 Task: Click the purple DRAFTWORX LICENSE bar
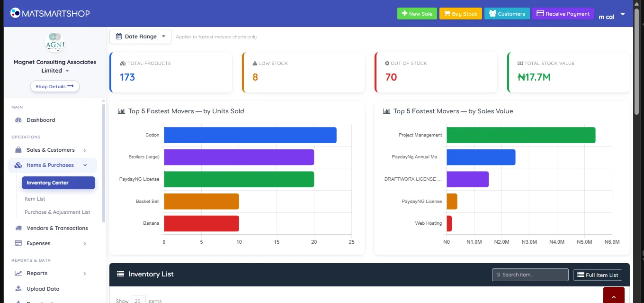click(467, 179)
